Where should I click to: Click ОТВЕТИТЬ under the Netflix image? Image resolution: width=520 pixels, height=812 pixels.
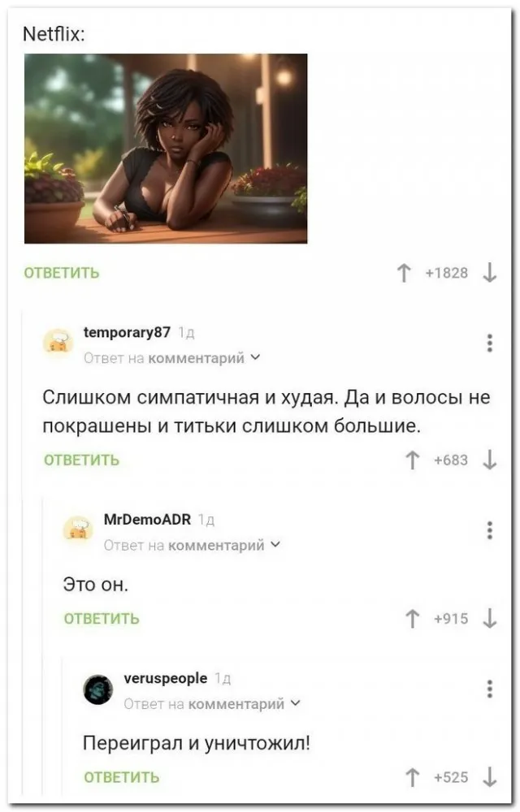[62, 273]
